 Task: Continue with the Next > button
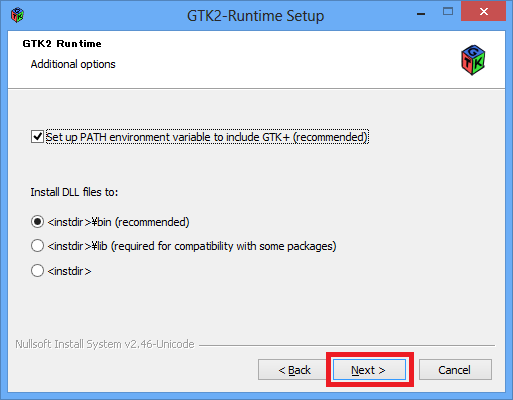click(369, 370)
